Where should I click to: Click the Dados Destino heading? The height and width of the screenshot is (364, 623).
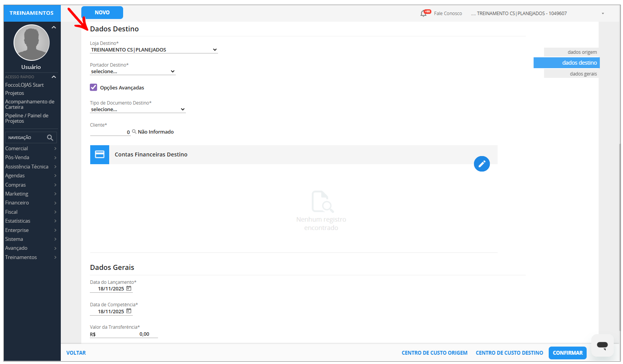coord(114,29)
